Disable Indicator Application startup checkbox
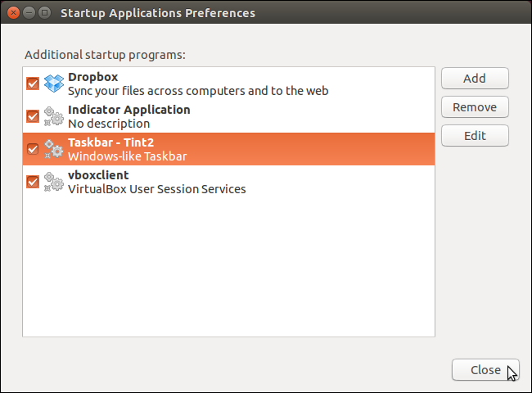The width and height of the screenshot is (532, 393). tap(33, 116)
